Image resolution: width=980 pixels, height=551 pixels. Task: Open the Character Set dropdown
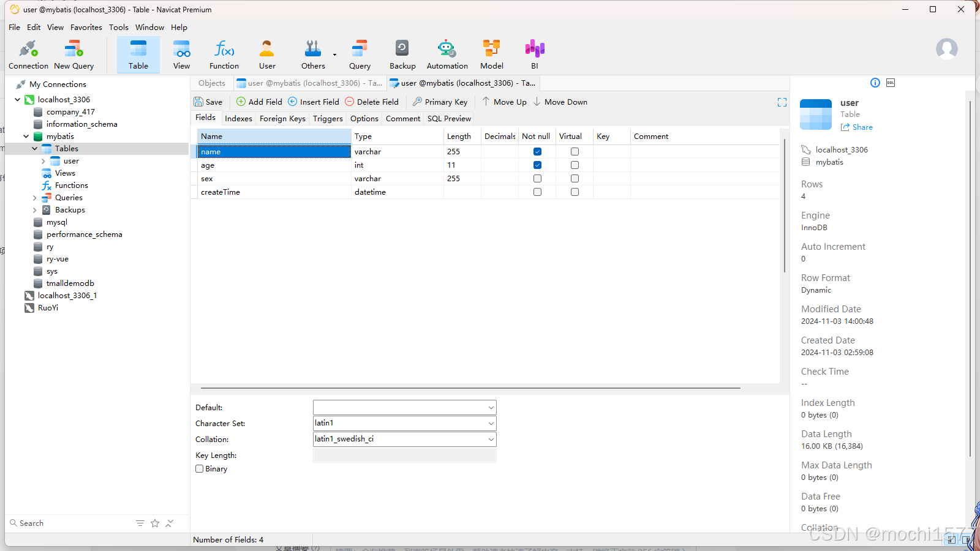490,423
